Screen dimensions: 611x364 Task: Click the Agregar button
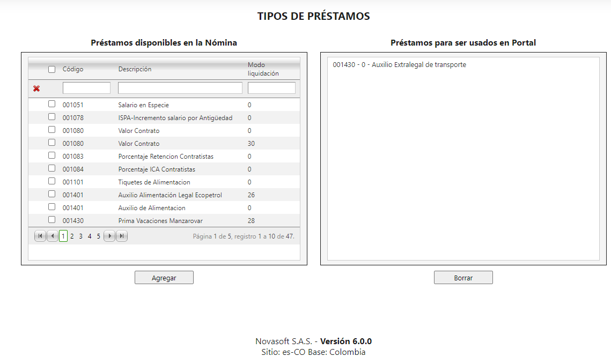(x=164, y=277)
